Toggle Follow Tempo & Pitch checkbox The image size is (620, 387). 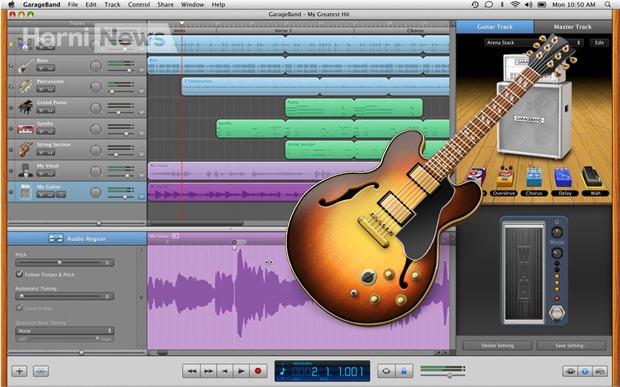pos(19,274)
